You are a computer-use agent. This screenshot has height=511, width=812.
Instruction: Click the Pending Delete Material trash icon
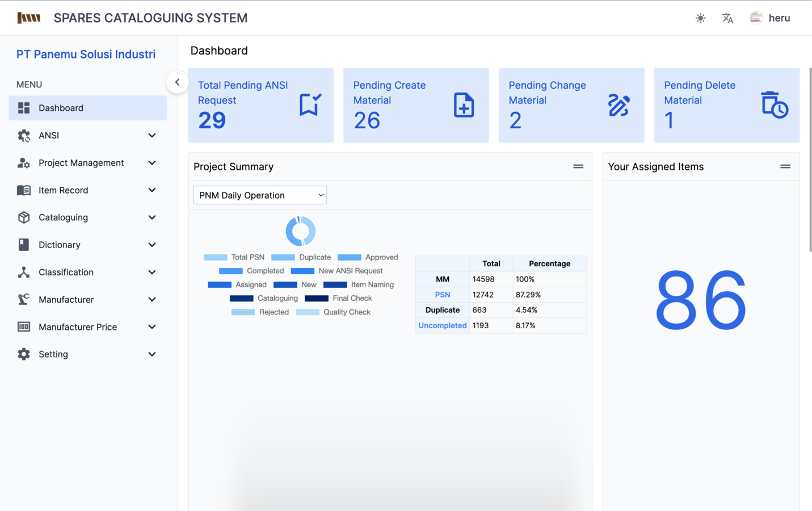(774, 105)
